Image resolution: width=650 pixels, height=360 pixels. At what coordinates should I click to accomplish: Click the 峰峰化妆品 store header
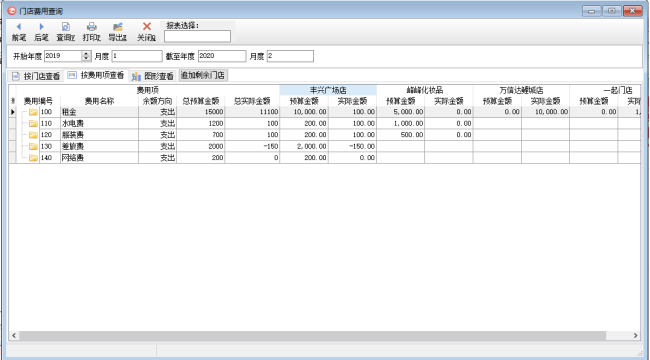point(424,90)
